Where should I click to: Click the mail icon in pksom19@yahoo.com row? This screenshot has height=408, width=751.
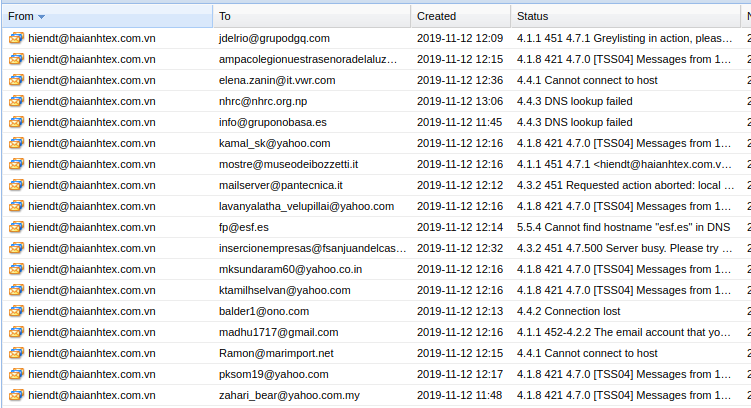(16, 374)
